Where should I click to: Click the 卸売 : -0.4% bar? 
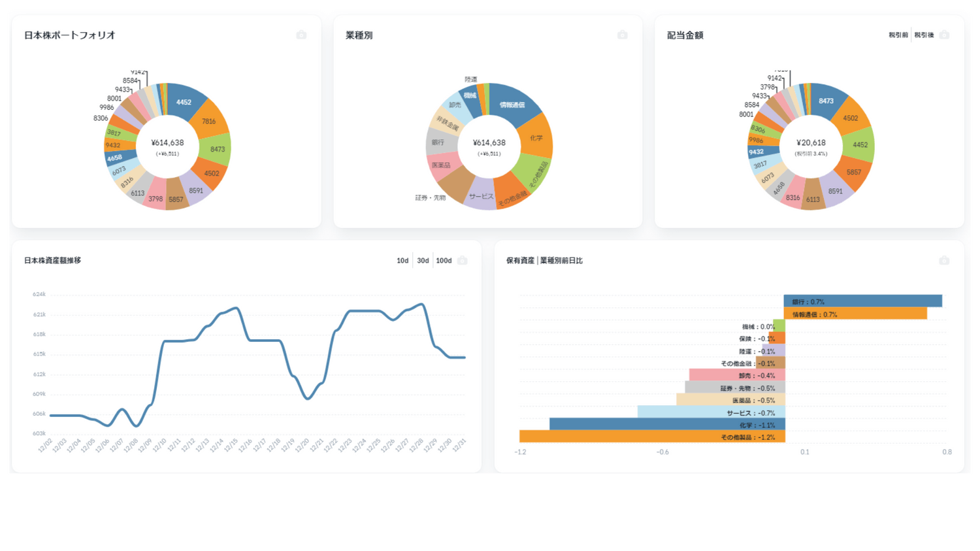tap(737, 375)
